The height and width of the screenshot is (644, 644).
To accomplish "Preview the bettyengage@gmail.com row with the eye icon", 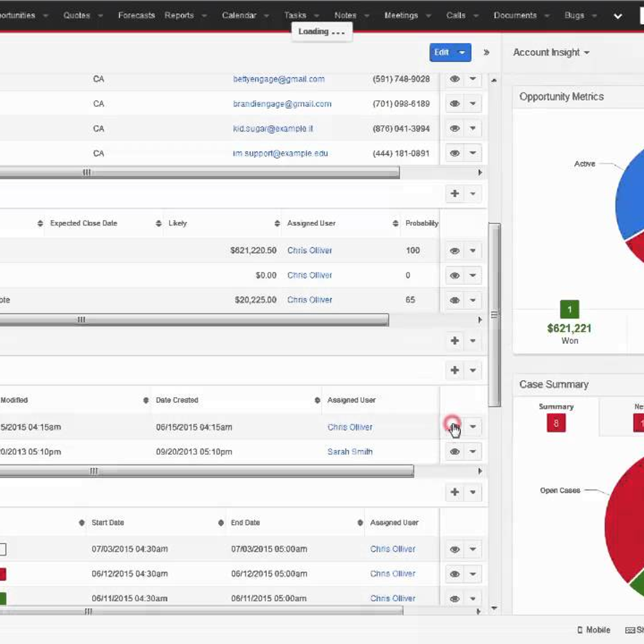I will 455,79.
